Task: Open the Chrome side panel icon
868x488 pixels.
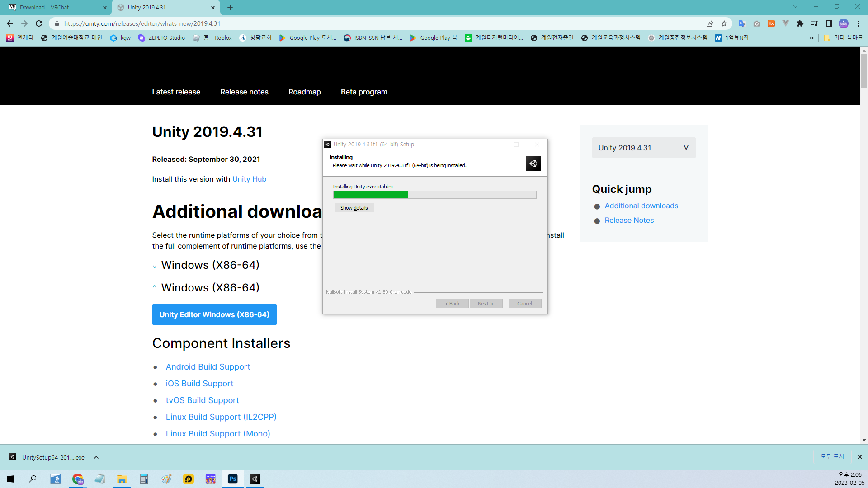Action: coord(829,23)
